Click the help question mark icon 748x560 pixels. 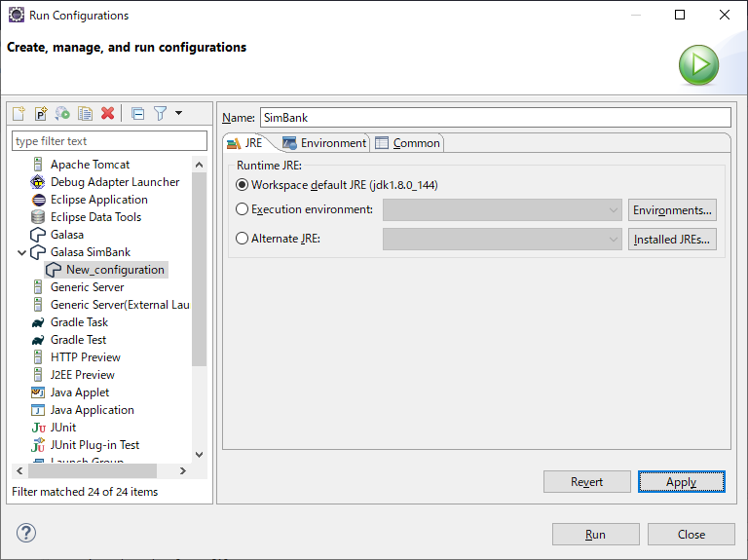click(x=26, y=533)
